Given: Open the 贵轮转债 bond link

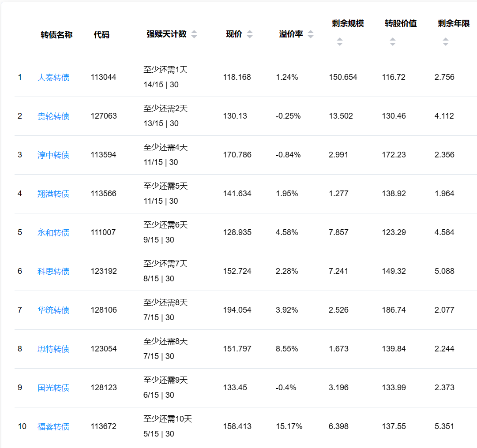Looking at the screenshot, I should [x=53, y=116].
